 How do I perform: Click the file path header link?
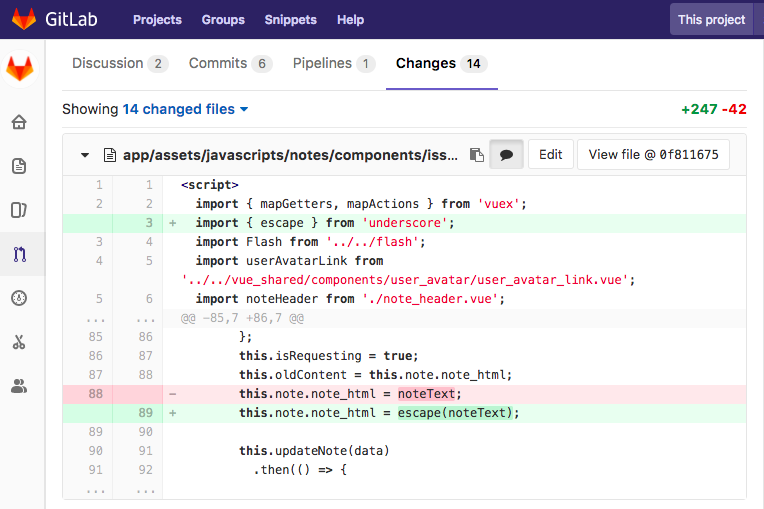click(x=290, y=155)
